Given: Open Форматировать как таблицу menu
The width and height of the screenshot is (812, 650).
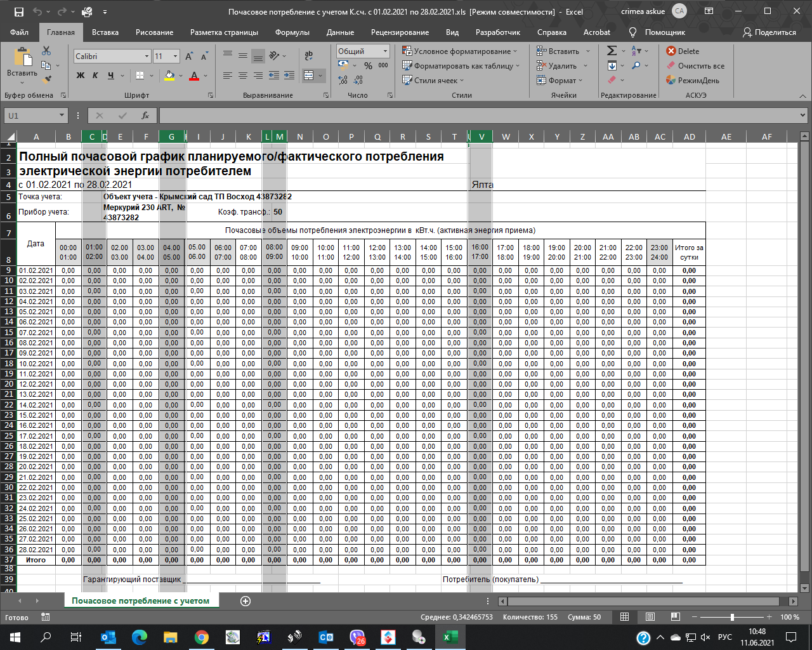Looking at the screenshot, I should point(461,66).
